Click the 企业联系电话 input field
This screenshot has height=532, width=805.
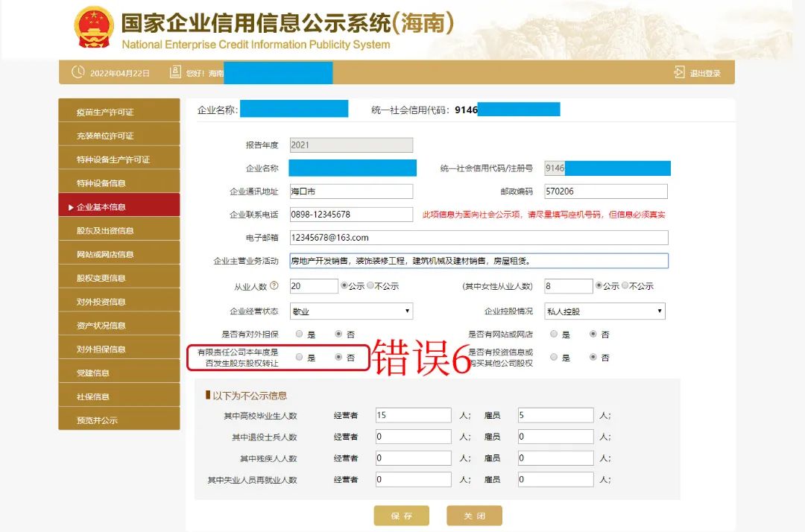(x=350, y=215)
